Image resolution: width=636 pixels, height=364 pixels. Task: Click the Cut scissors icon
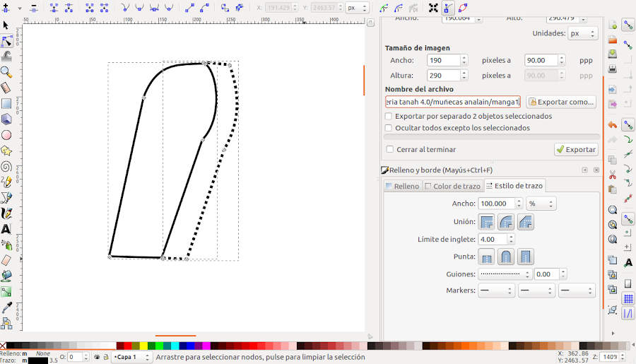coord(613,175)
